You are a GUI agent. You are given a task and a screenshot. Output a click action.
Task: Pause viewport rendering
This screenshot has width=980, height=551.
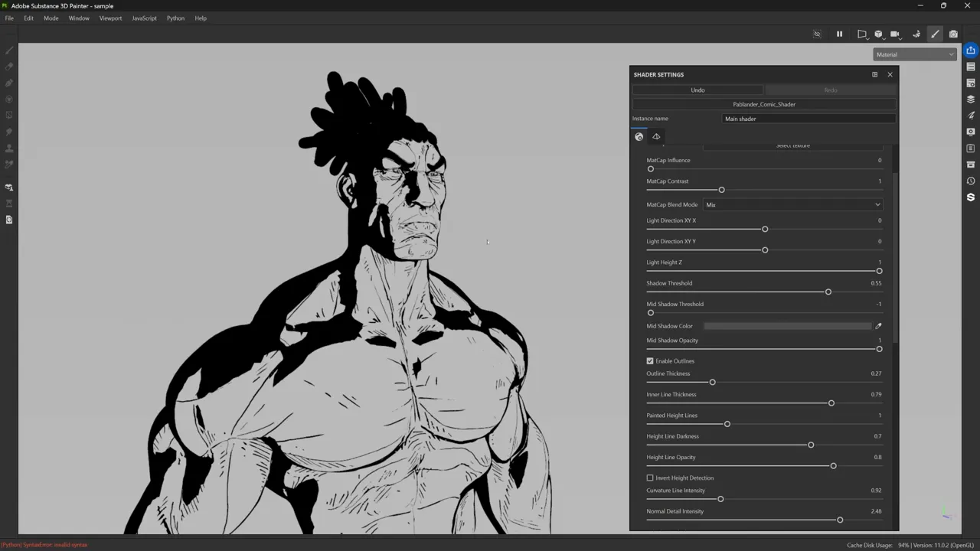[x=839, y=34]
